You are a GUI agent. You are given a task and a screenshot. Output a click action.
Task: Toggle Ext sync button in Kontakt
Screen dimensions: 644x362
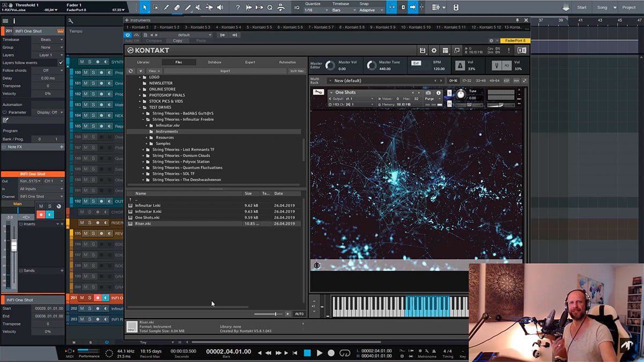pyautogui.click(x=416, y=63)
